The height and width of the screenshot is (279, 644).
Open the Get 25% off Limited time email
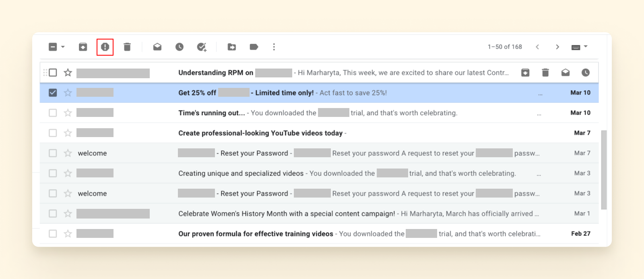click(319, 93)
